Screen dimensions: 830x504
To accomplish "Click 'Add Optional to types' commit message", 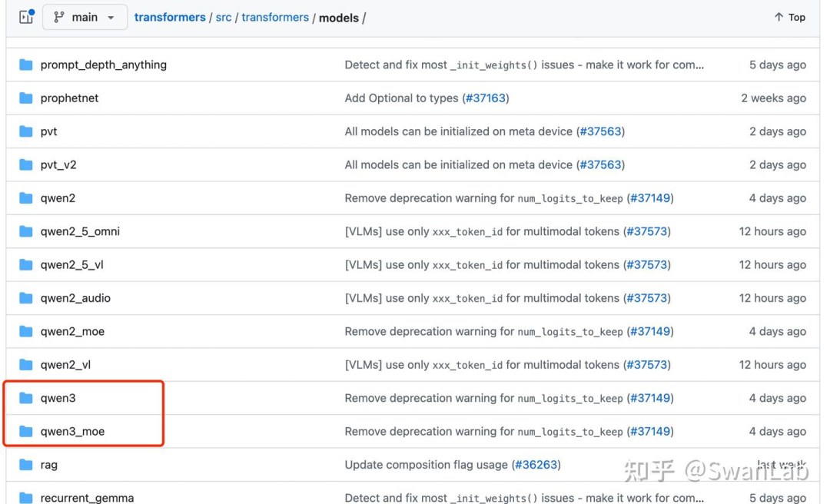I will coord(401,98).
